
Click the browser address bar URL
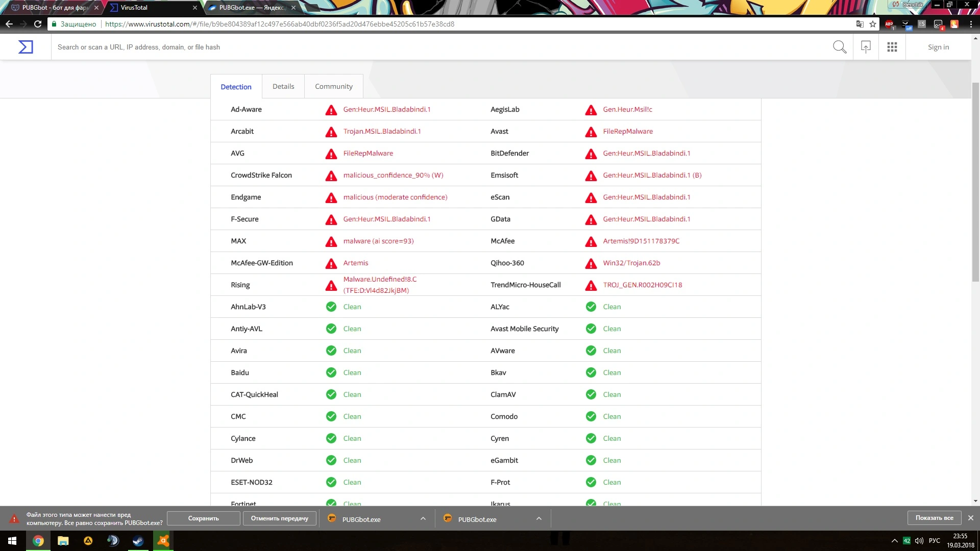point(279,24)
